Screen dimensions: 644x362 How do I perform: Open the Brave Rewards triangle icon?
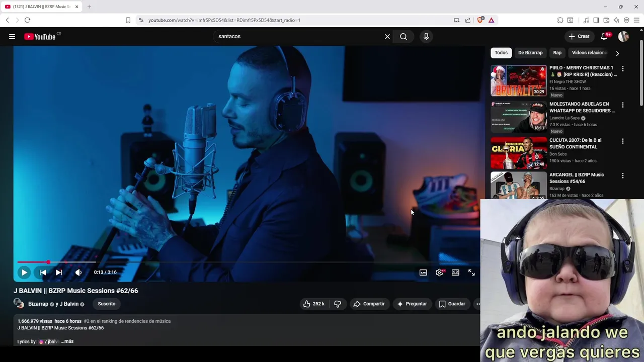[492, 20]
